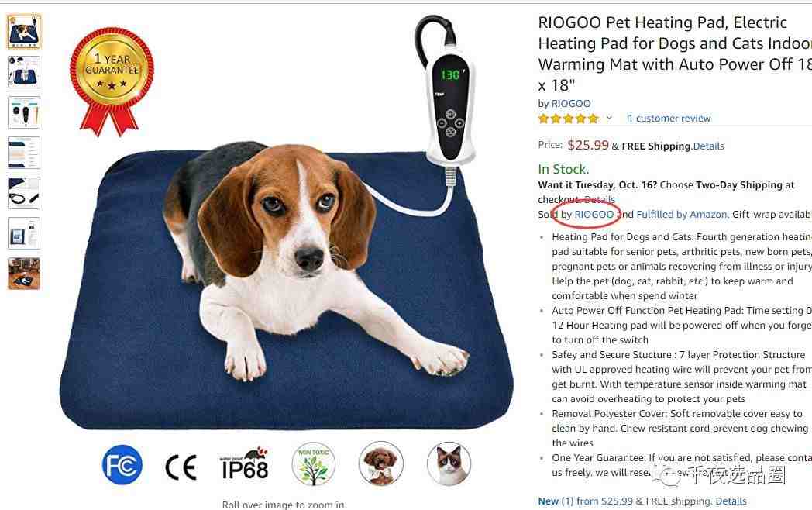Open the 1 customer review link

(x=669, y=118)
